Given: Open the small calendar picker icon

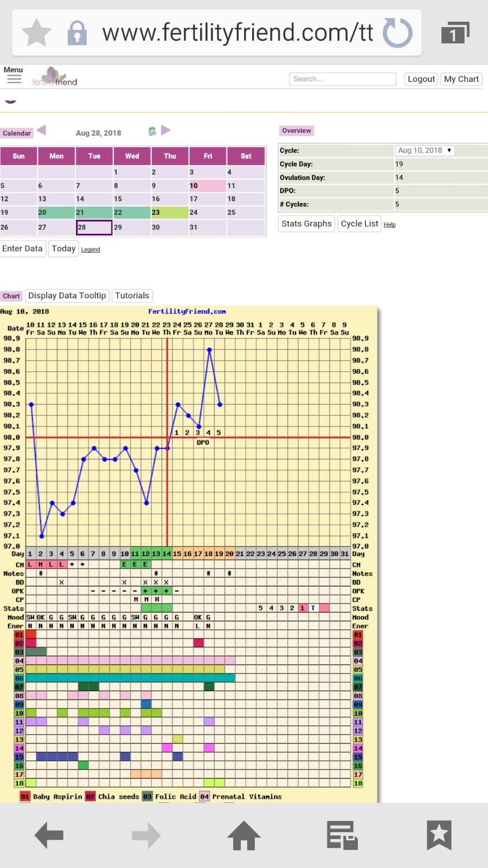Looking at the screenshot, I should [152, 131].
